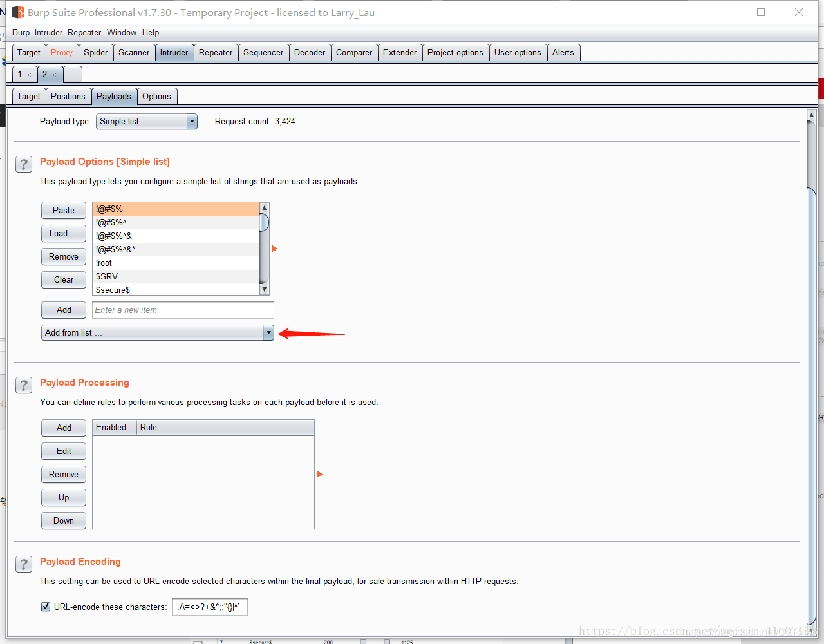Select payload entry $SRV
Image resolution: width=824 pixels, height=644 pixels.
[x=176, y=276]
